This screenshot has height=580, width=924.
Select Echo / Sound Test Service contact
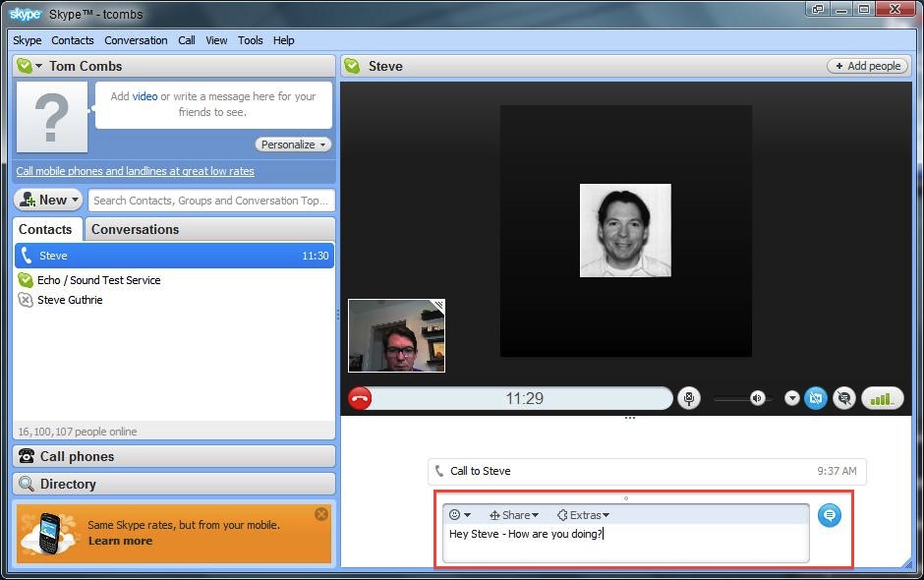tap(97, 280)
